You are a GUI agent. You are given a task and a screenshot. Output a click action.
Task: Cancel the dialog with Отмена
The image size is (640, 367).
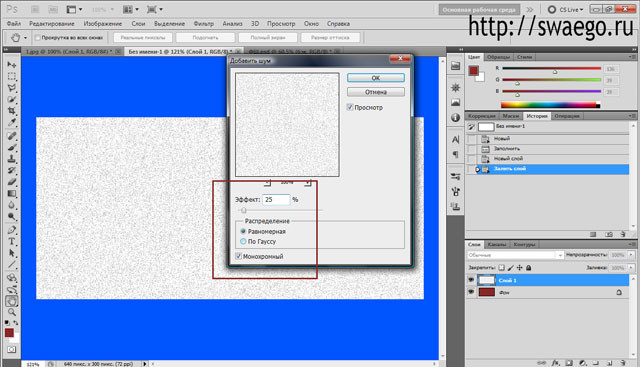[376, 92]
